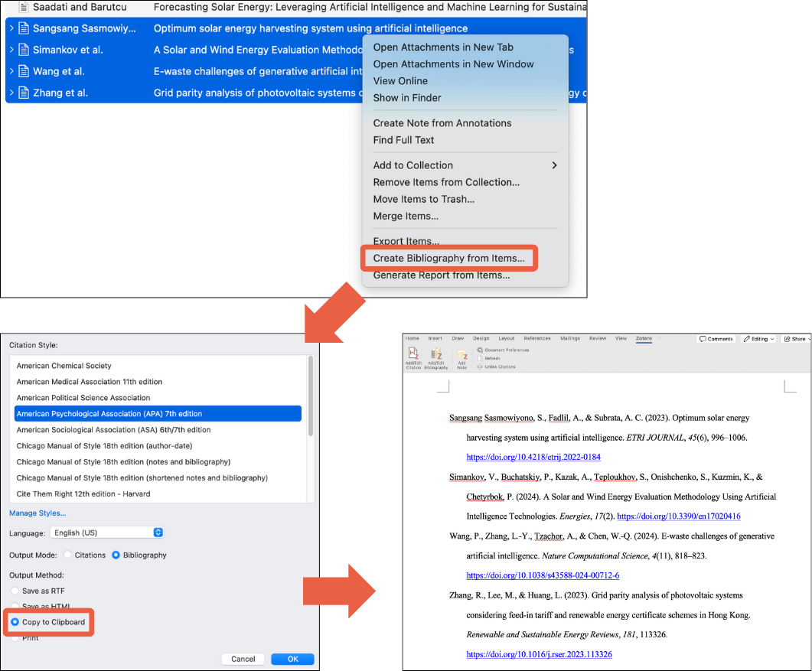Click Refresh in the Zotero ribbon

[492, 358]
